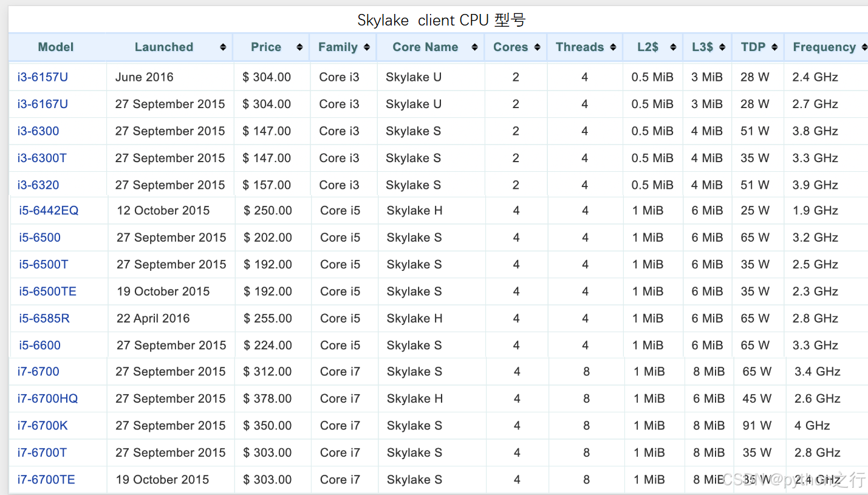Click the Frequency column header label
The height and width of the screenshot is (495, 868).
824,47
